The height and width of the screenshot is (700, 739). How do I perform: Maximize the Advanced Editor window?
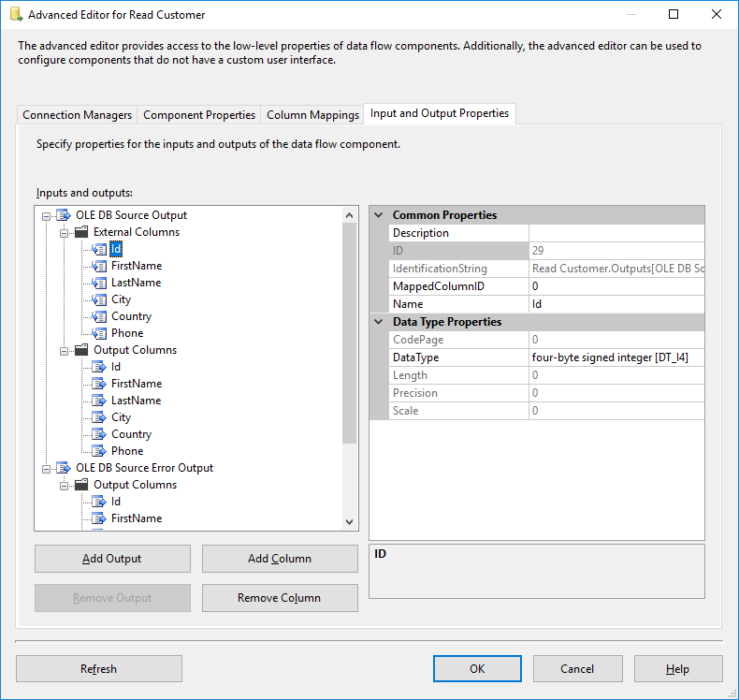[674, 15]
